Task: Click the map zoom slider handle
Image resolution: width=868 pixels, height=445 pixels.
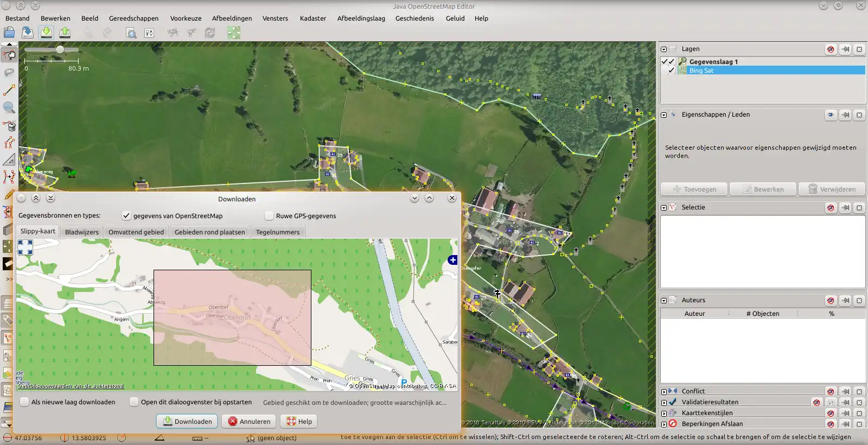Action: click(x=60, y=49)
